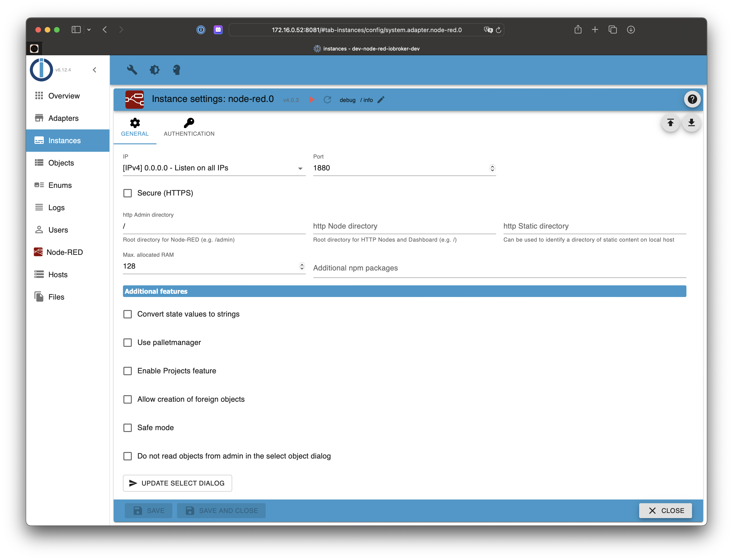
Task: Check Use palletmanager
Action: click(x=127, y=343)
